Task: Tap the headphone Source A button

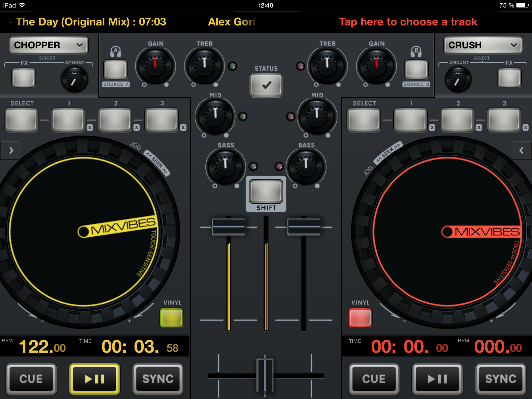Action: tap(116, 69)
